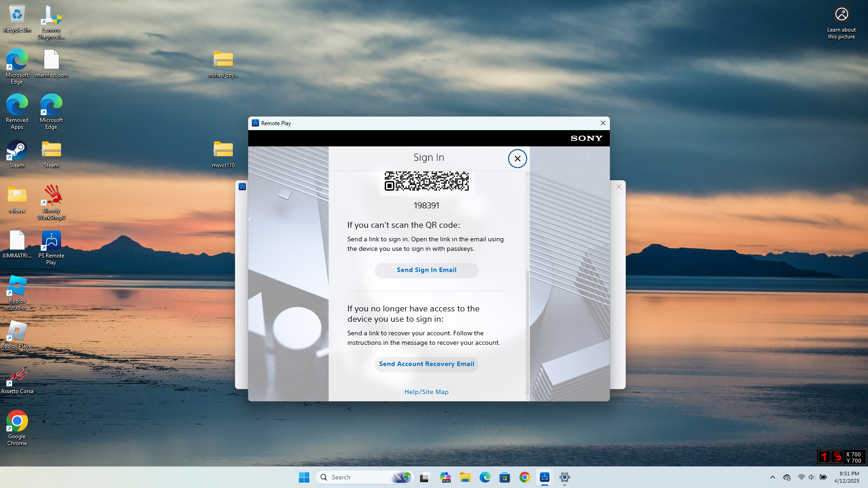This screenshot has height=488, width=868.
Task: Click the QR code image
Action: coord(426,181)
